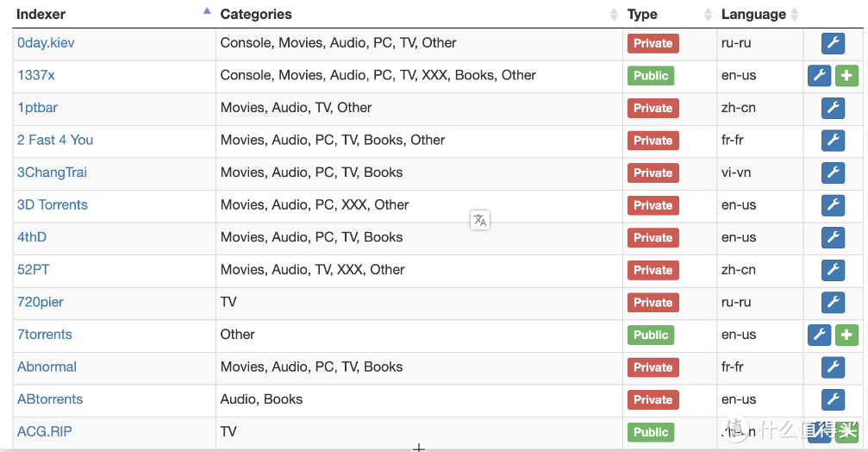
Task: Open configuration wrench for 3ChangTrai
Action: 833,173
